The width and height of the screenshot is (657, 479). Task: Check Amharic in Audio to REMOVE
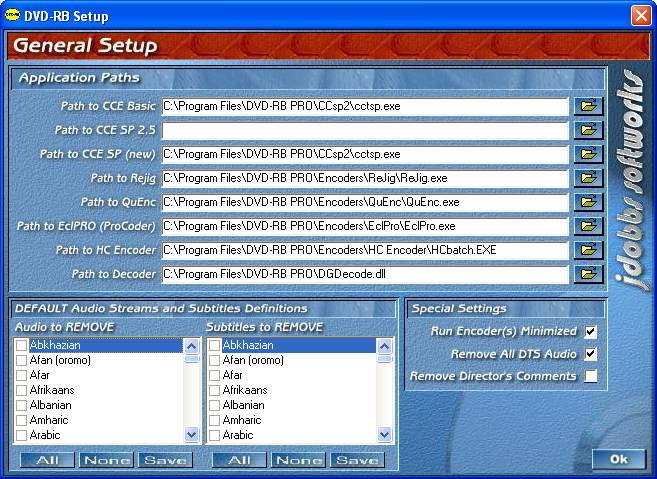click(x=21, y=420)
